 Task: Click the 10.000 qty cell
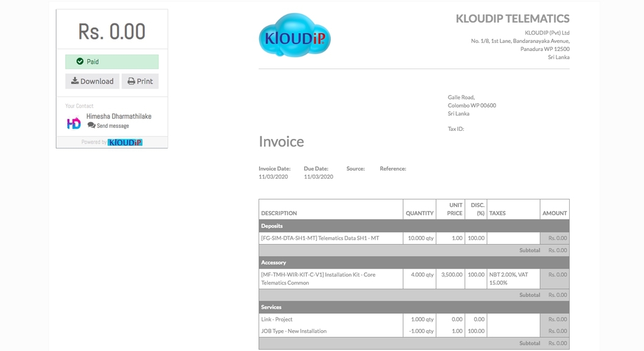tap(421, 238)
